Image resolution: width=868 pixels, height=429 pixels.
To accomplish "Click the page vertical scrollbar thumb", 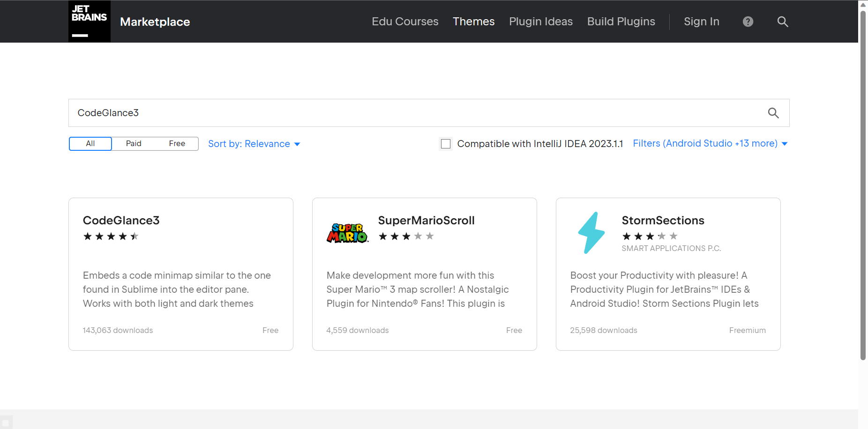I will tap(863, 185).
